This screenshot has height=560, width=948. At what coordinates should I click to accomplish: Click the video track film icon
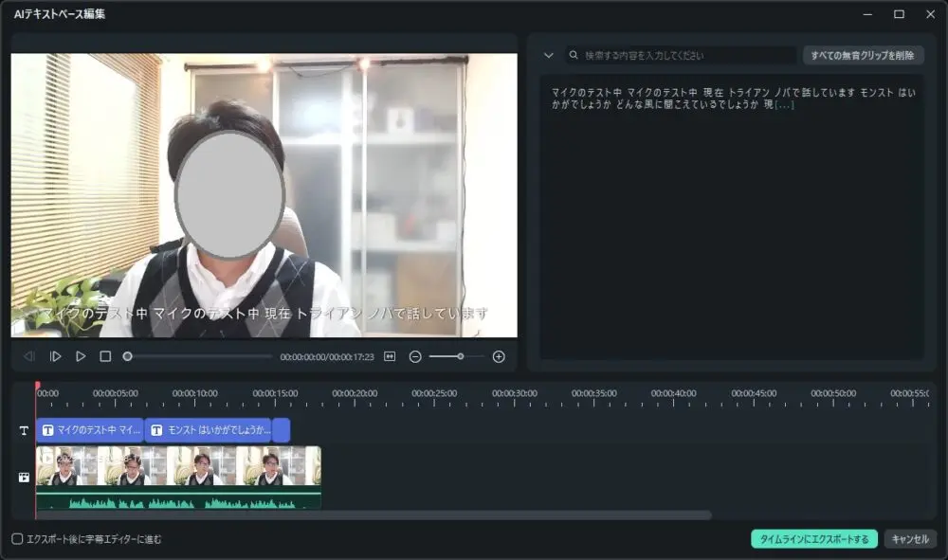pyautogui.click(x=24, y=478)
